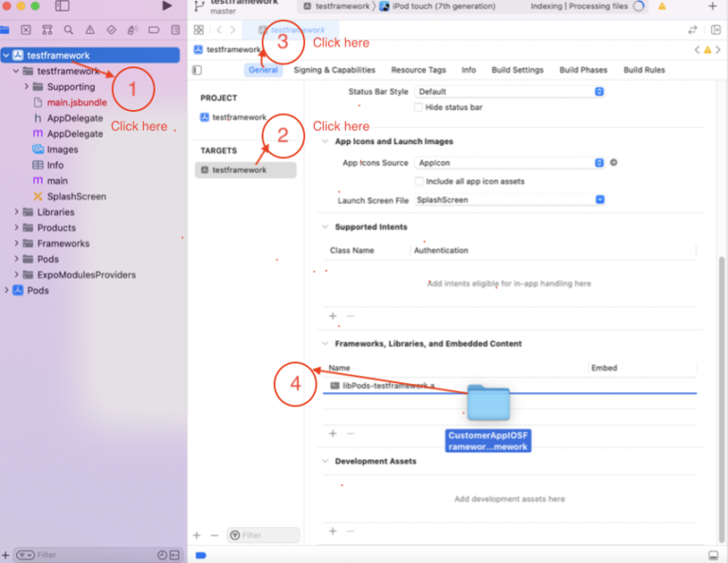Expand the Pods project at the bottom
The image size is (728, 563).
pos(6,290)
